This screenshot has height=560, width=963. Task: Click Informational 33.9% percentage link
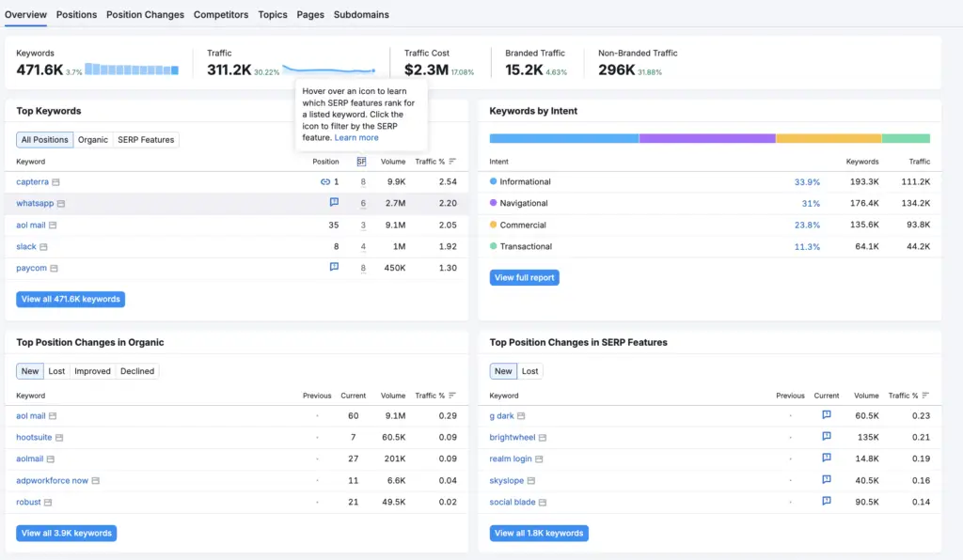point(807,182)
